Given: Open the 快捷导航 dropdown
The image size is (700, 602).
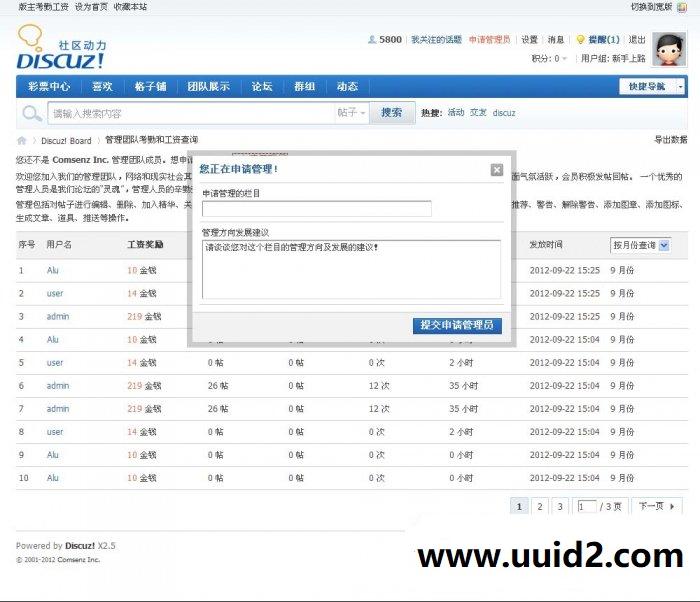Looking at the screenshot, I should (x=651, y=87).
